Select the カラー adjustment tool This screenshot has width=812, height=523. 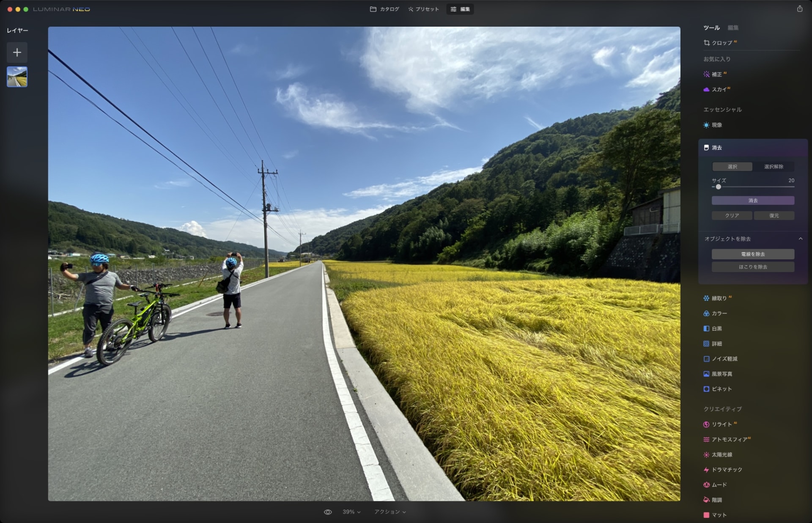[x=721, y=313]
